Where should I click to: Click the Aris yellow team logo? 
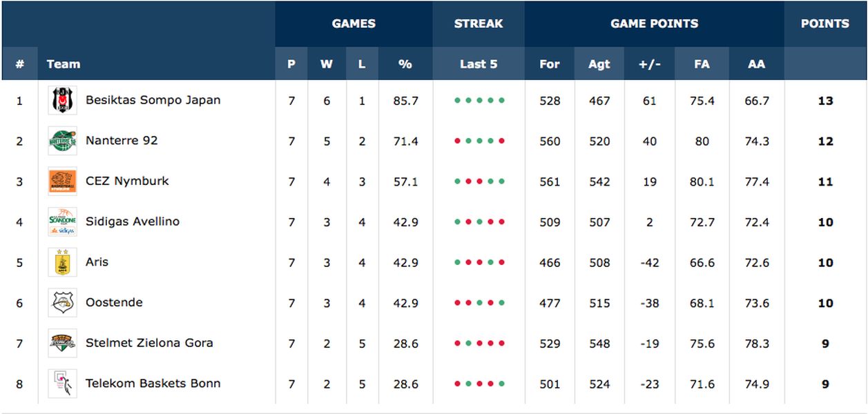[x=63, y=263]
